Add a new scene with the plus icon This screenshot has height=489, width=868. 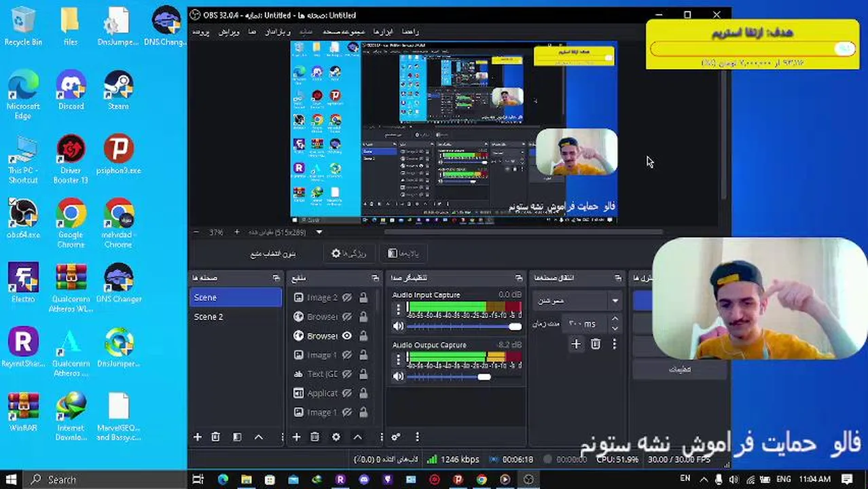pyautogui.click(x=198, y=437)
